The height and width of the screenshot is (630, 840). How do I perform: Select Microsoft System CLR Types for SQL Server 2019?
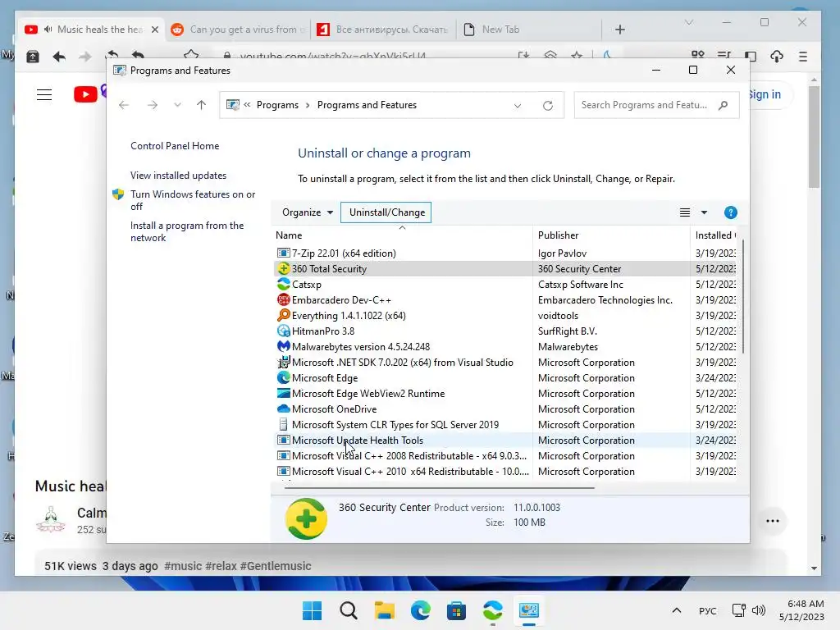505,425
